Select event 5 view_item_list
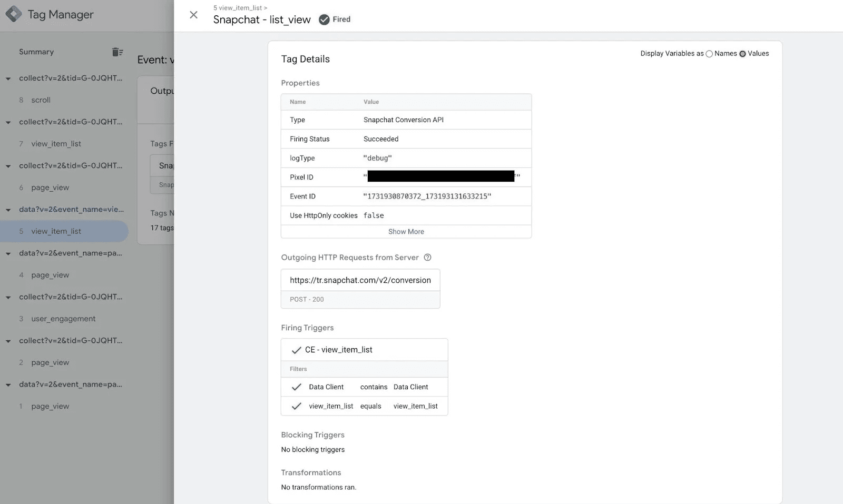 [x=64, y=231]
